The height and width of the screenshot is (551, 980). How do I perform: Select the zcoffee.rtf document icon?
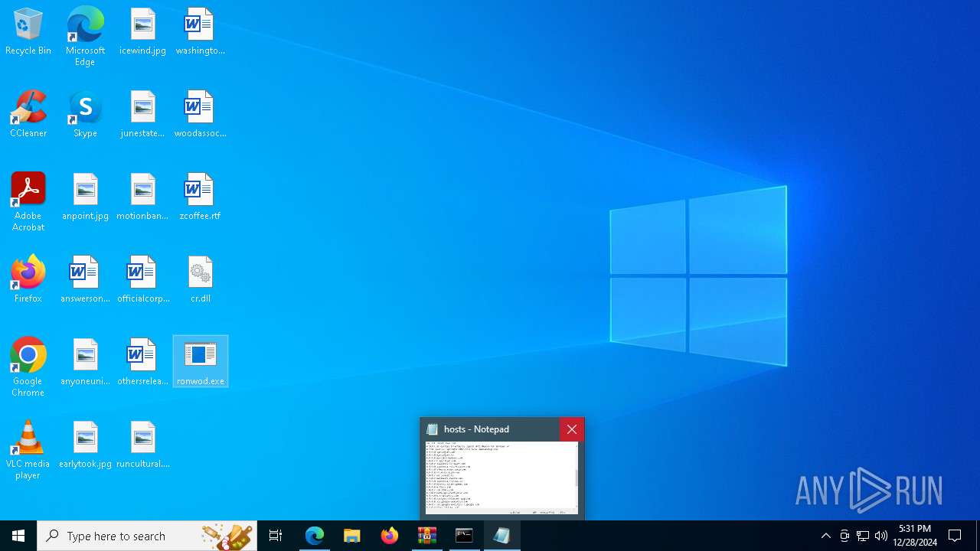(200, 197)
